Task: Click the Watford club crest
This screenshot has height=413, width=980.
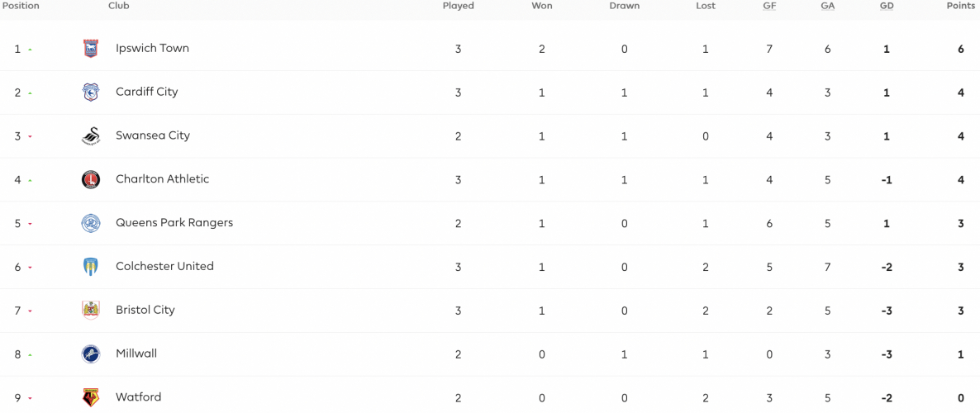Action: pyautogui.click(x=91, y=397)
